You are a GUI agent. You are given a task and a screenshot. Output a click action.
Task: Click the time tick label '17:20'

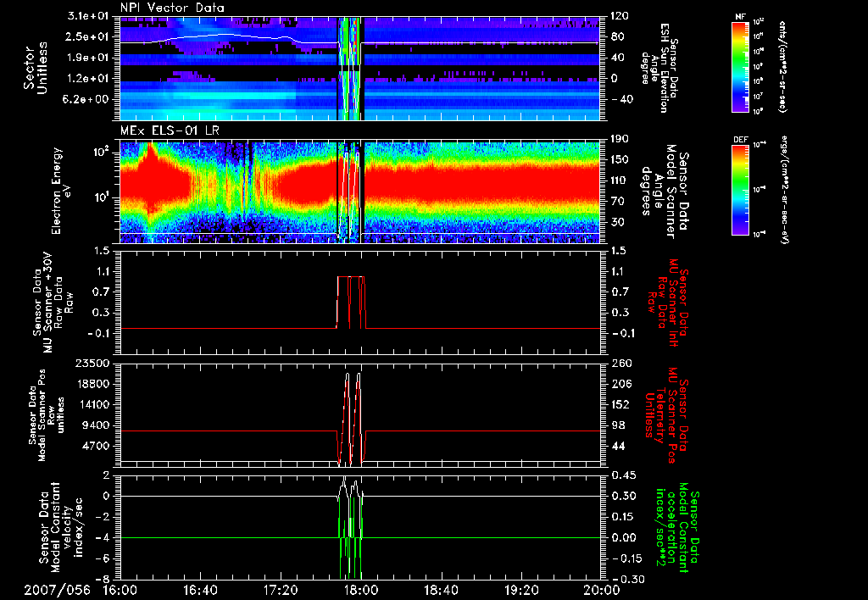(281, 590)
